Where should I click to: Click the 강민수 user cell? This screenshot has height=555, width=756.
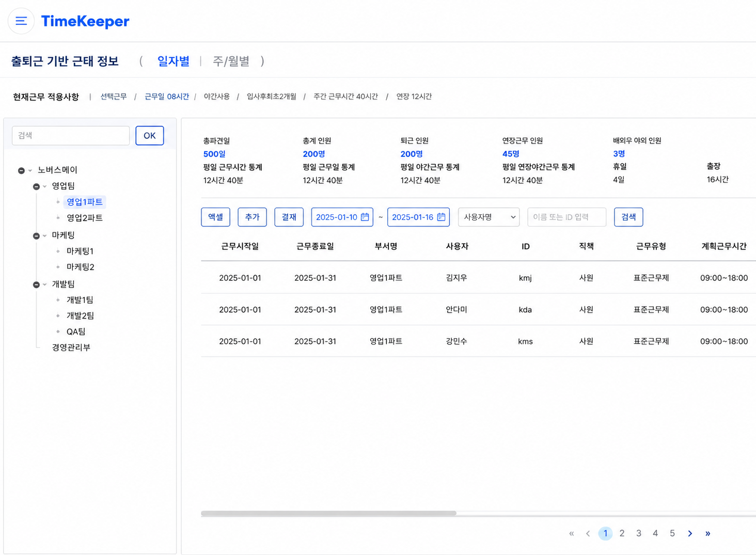(456, 341)
